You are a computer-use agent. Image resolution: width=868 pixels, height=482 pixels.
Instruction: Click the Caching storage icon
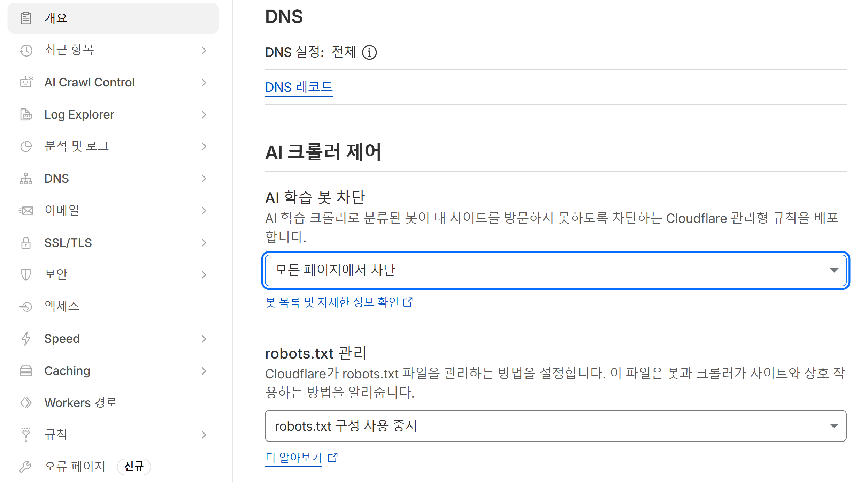[x=26, y=371]
